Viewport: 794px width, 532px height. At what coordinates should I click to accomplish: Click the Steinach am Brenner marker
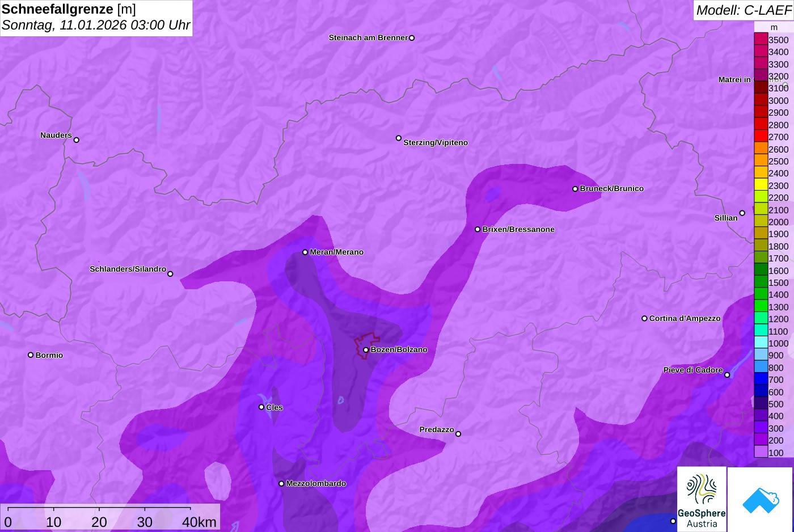(412, 38)
